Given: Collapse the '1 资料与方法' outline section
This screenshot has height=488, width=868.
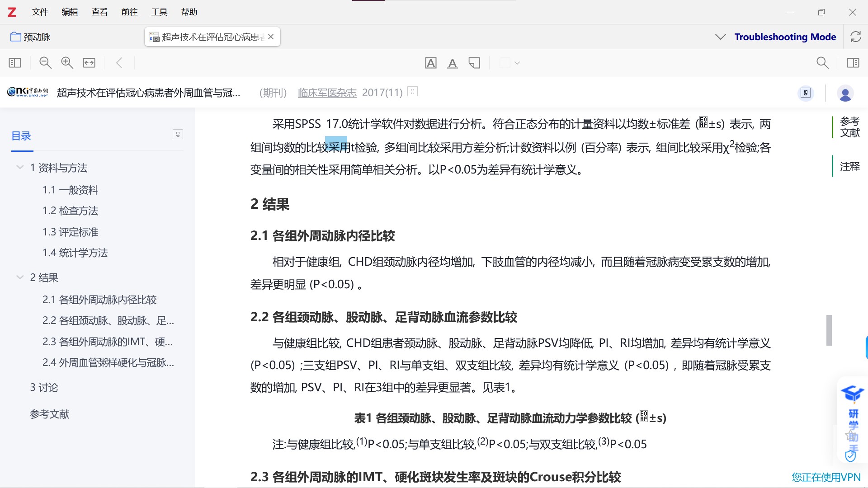Looking at the screenshot, I should coord(20,168).
